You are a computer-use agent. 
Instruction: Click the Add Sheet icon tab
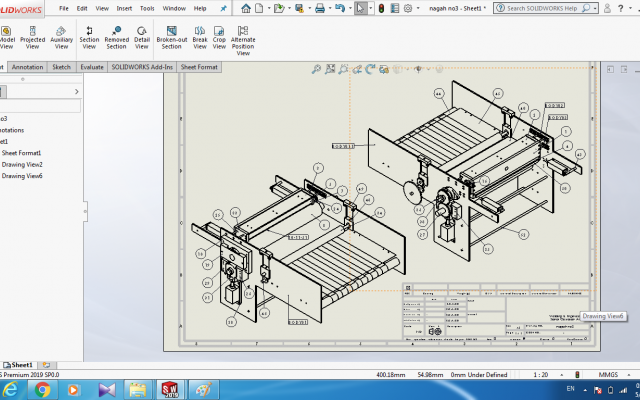click(47, 365)
